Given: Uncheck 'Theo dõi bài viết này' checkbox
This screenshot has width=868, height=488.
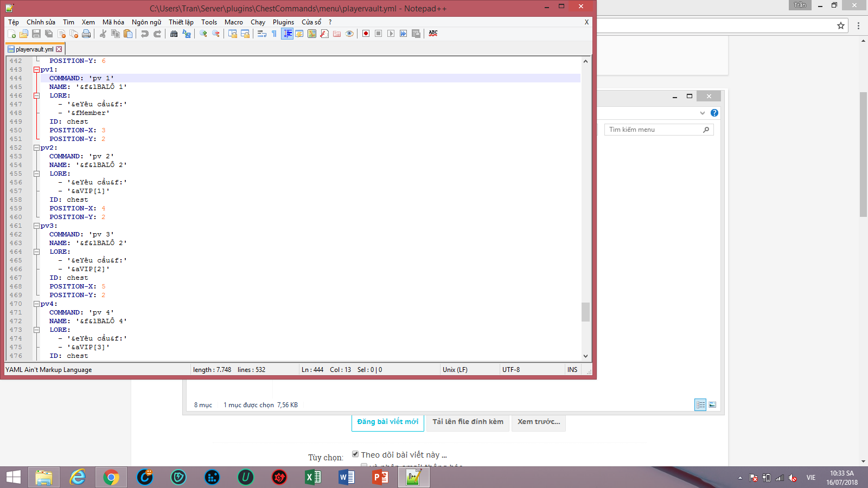Looking at the screenshot, I should 355,454.
